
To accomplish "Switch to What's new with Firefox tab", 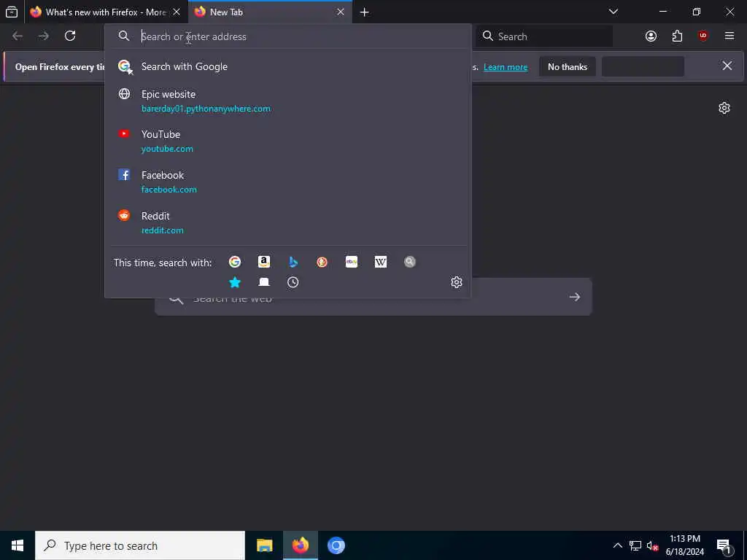I will click(x=107, y=12).
